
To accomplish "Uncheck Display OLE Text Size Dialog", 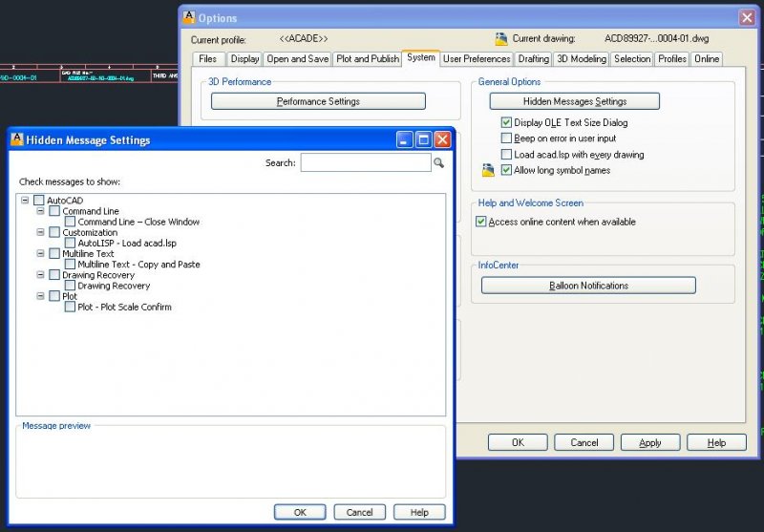I will [x=506, y=122].
